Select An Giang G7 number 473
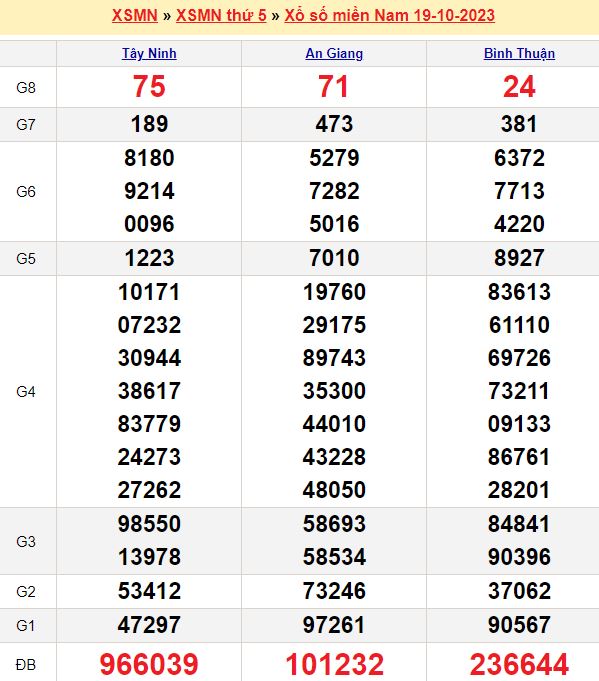 334,124
